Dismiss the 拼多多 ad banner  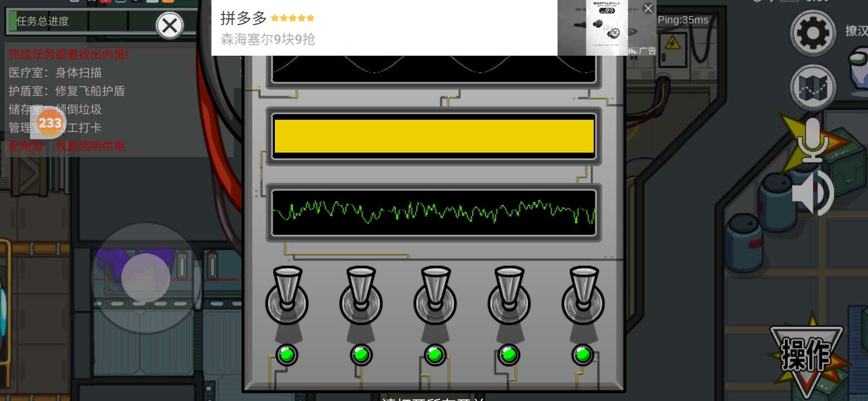coord(648,8)
